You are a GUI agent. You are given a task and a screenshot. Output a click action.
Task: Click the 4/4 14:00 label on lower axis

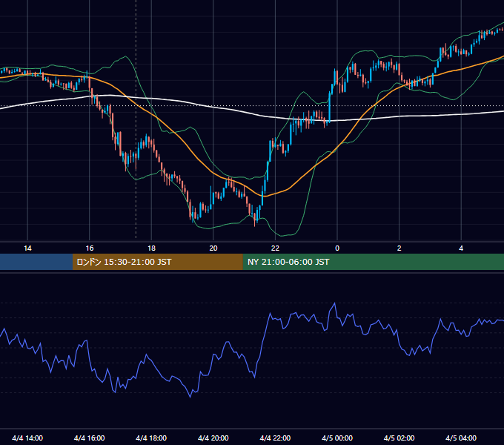[x=27, y=438]
